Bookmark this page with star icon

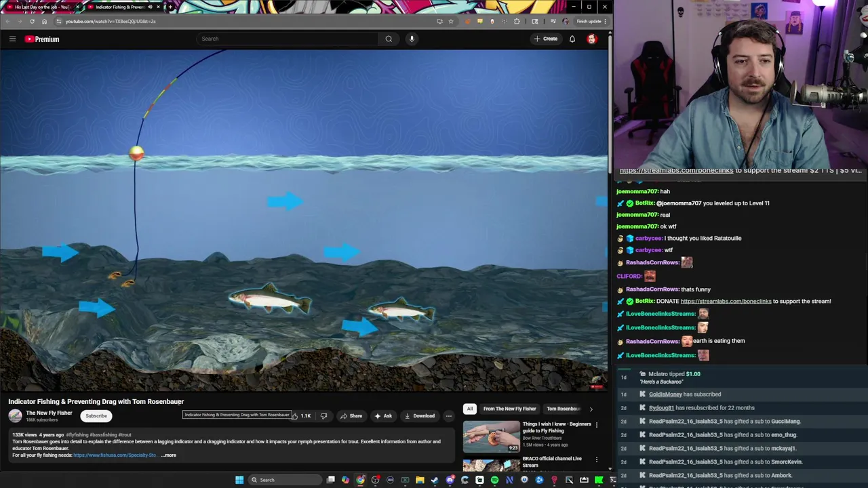pos(451,21)
